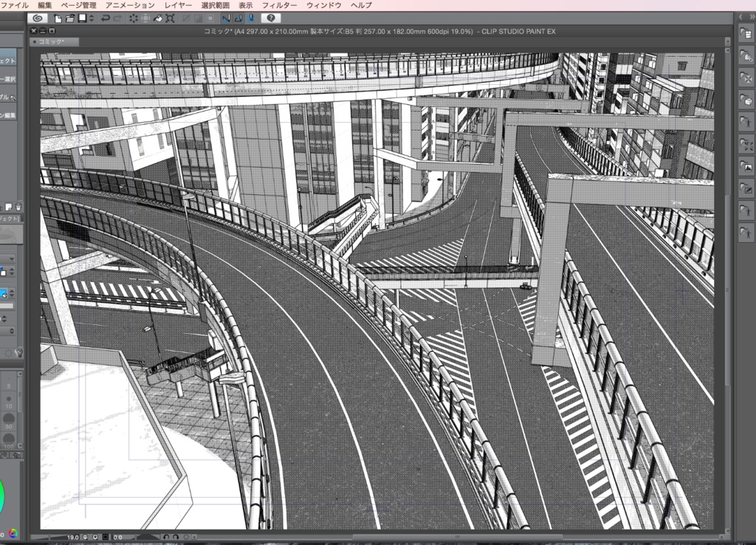
Task: Create a new page using the new file icon
Action: (x=56, y=18)
